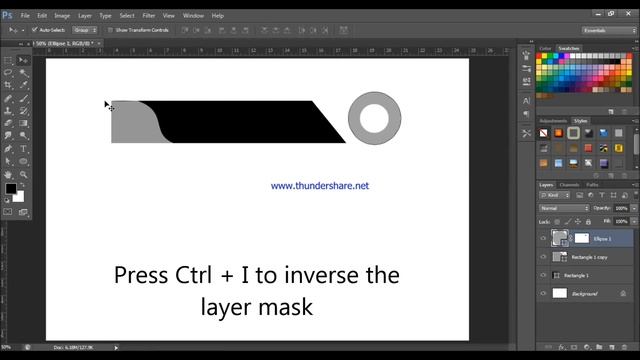Viewport: 640px width, 360px height.
Task: Open the Opacity slider arrow
Action: pyautogui.click(x=634, y=208)
